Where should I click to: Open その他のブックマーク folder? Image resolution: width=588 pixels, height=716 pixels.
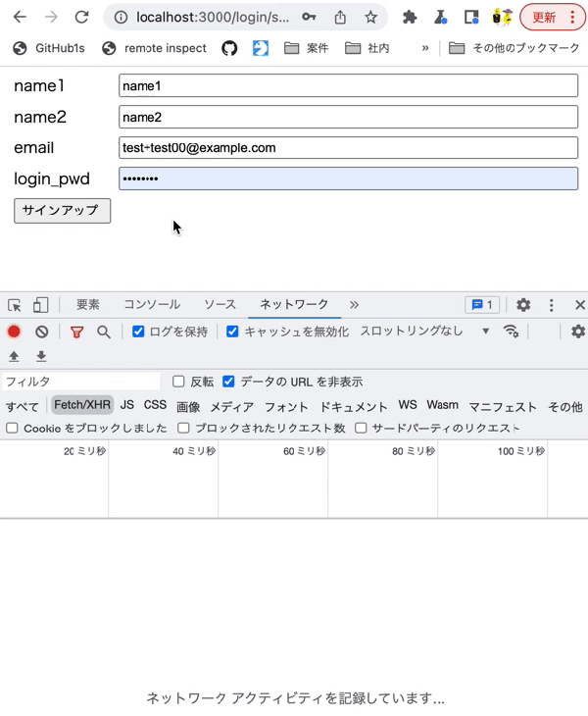click(514, 48)
